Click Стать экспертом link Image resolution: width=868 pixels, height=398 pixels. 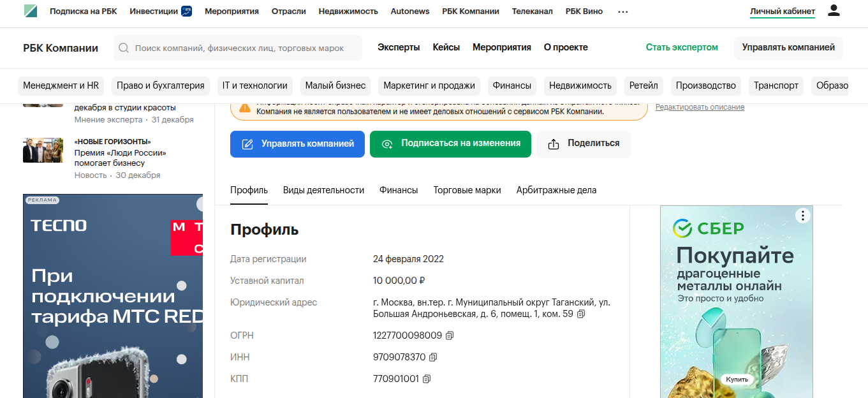(682, 47)
